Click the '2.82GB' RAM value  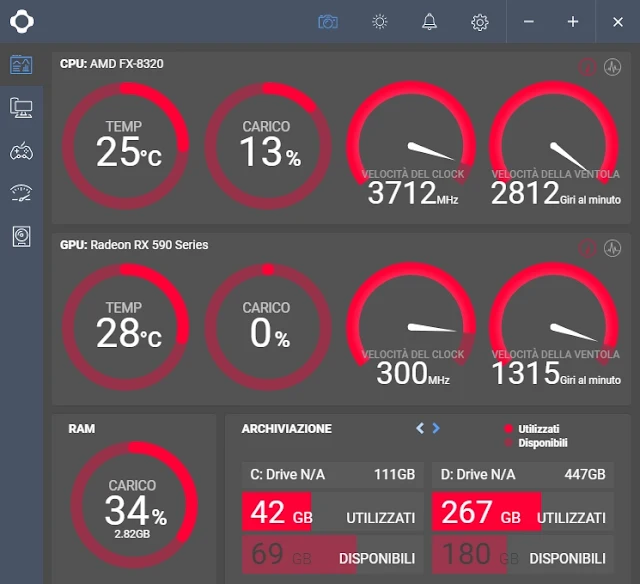coord(132,534)
